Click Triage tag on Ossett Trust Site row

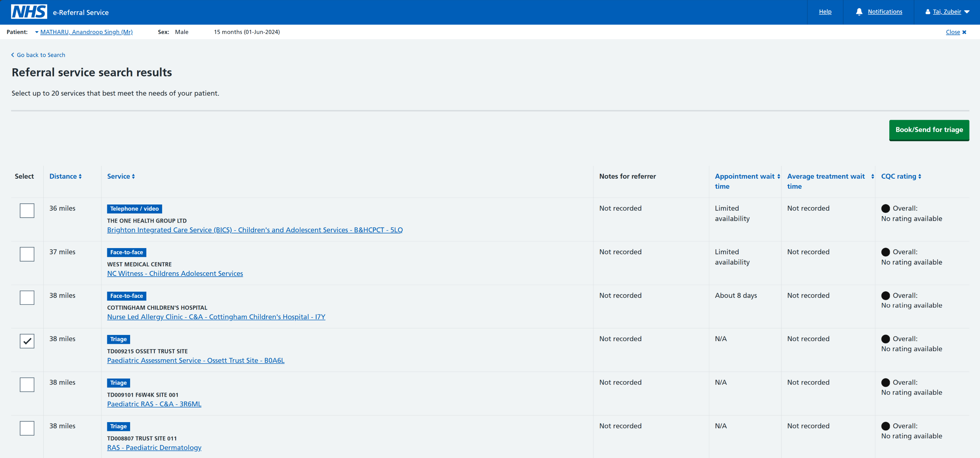pos(119,339)
